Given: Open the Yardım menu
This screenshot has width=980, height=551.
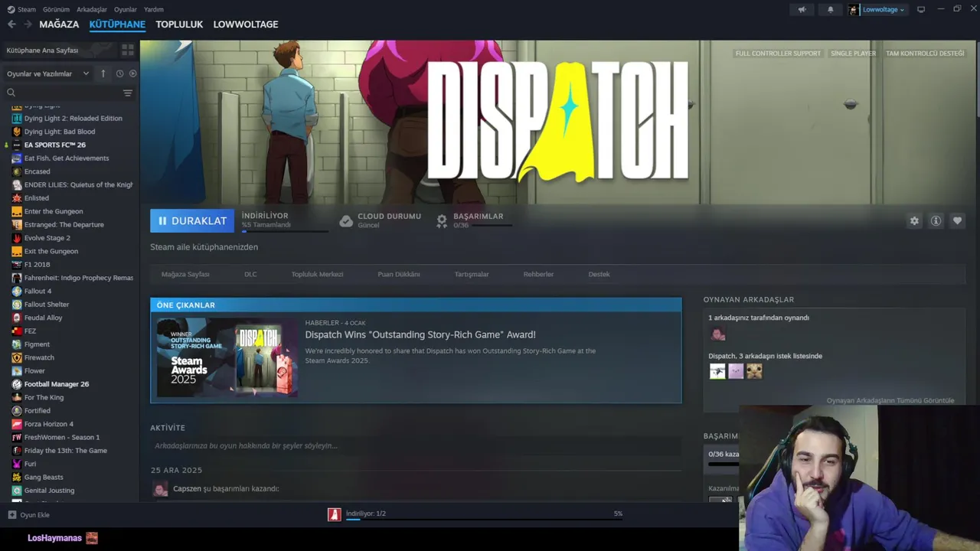Looking at the screenshot, I should coord(154,10).
